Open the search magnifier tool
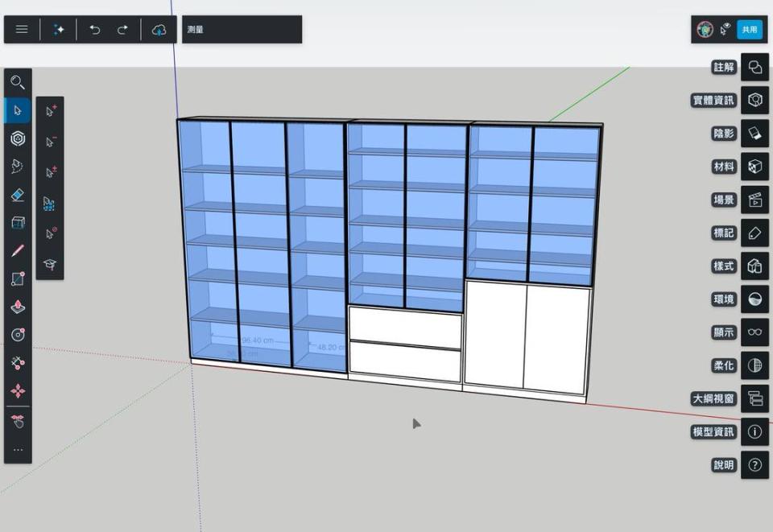The height and width of the screenshot is (532, 773). coord(18,82)
